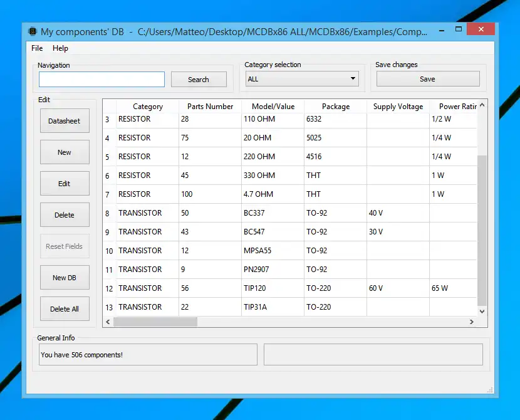
Task: Select the 1/2 W power rating cell
Action: (454, 120)
